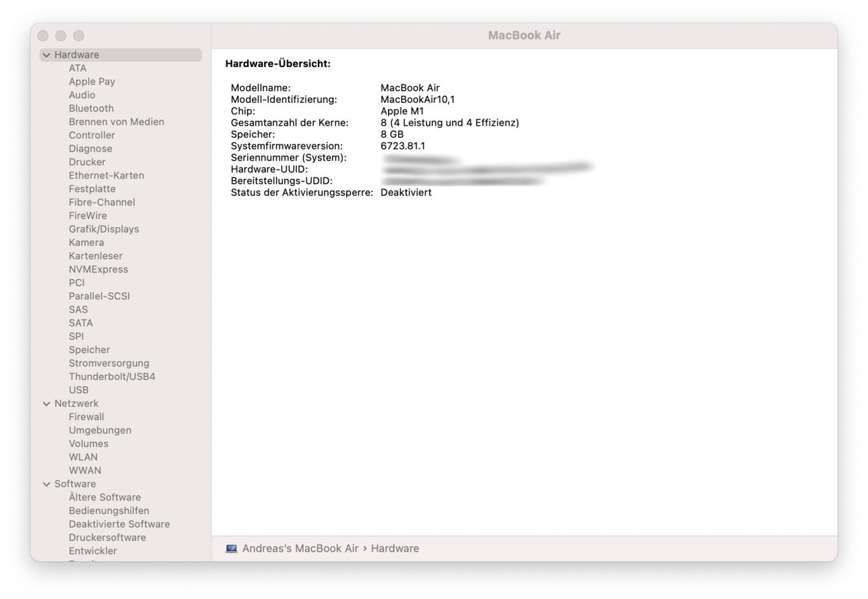Select Hardware category in sidebar

121,55
